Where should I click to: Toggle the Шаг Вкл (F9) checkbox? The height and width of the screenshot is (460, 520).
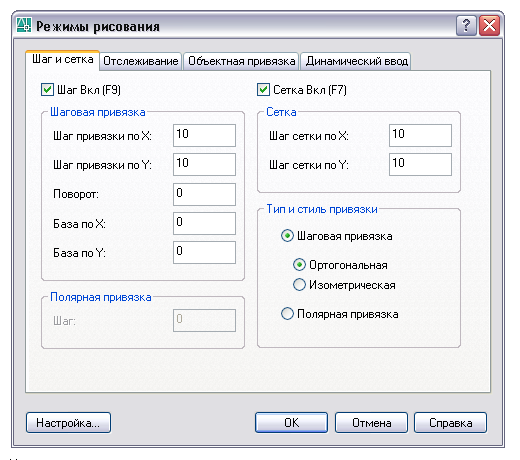click(x=47, y=90)
